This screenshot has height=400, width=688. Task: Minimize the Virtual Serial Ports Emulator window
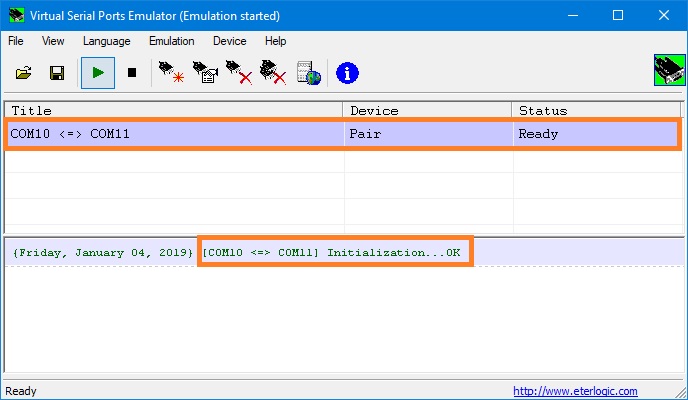coord(573,15)
